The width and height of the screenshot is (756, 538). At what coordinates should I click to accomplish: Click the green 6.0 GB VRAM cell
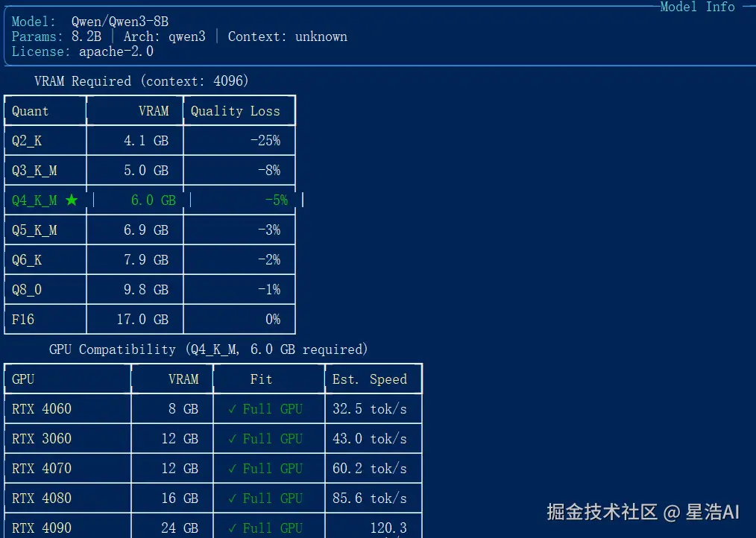point(154,200)
